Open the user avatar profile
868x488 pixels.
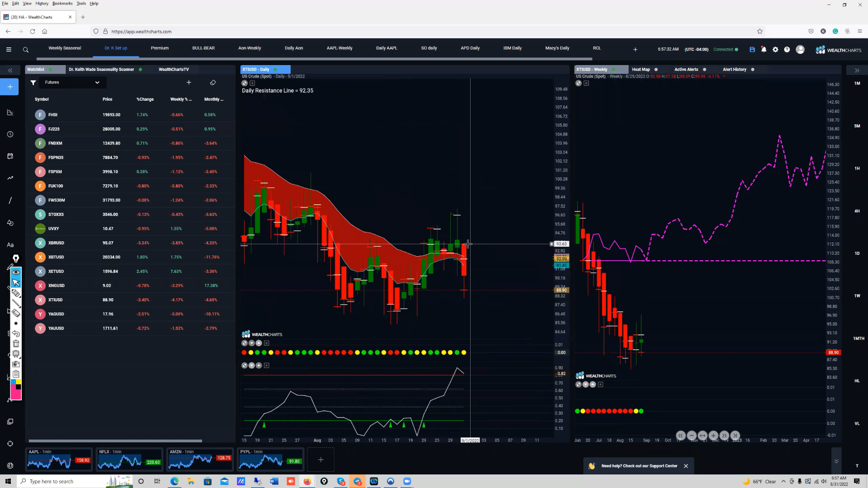800,50
